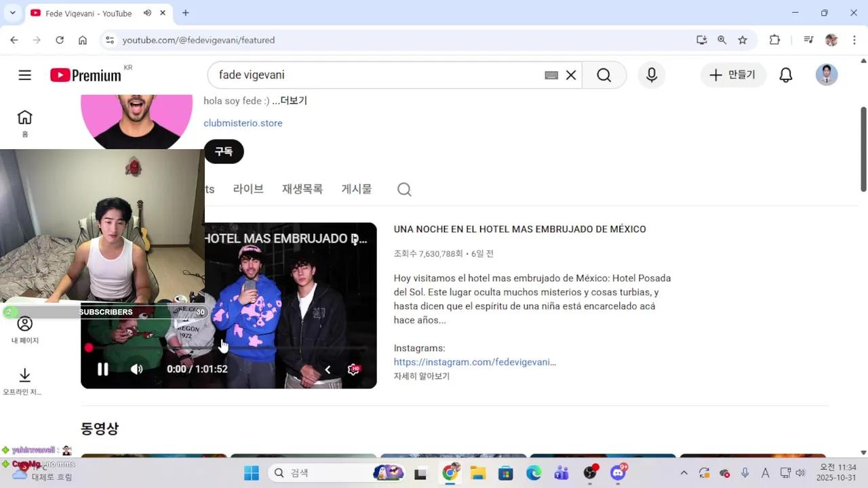Image resolution: width=868 pixels, height=488 pixels.
Task: Open HD settings gear on player
Action: [353, 369]
